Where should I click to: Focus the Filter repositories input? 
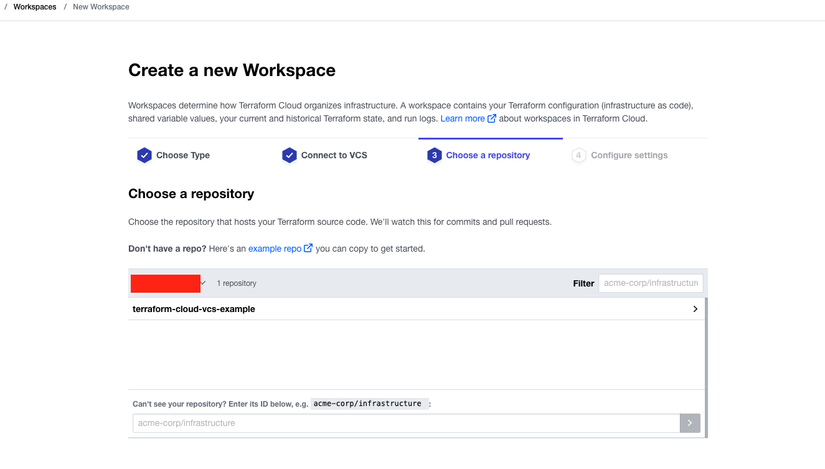pyautogui.click(x=651, y=283)
